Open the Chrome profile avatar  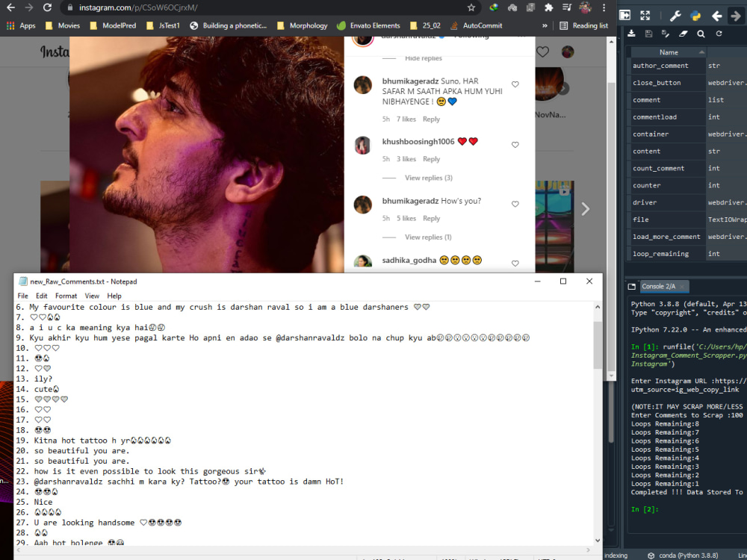(585, 7)
